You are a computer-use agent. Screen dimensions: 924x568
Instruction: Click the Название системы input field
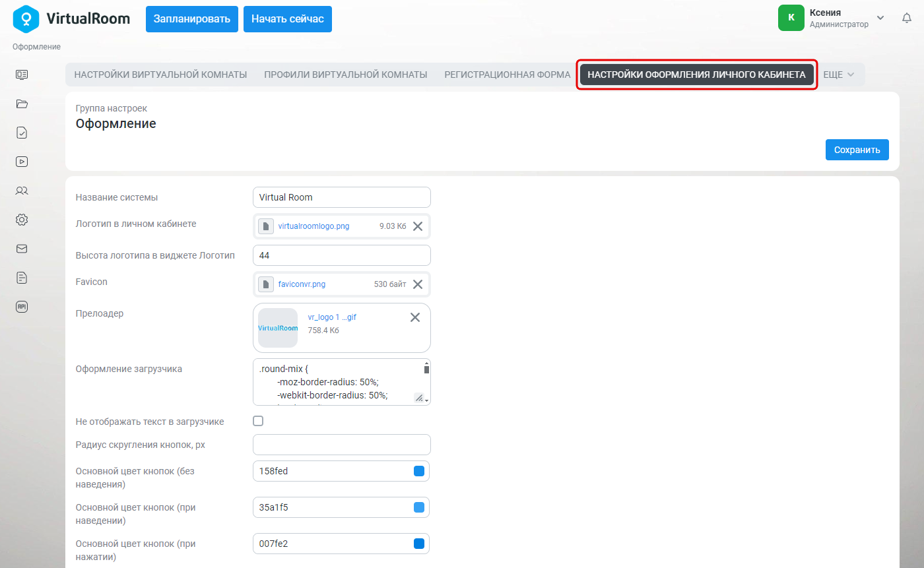342,197
